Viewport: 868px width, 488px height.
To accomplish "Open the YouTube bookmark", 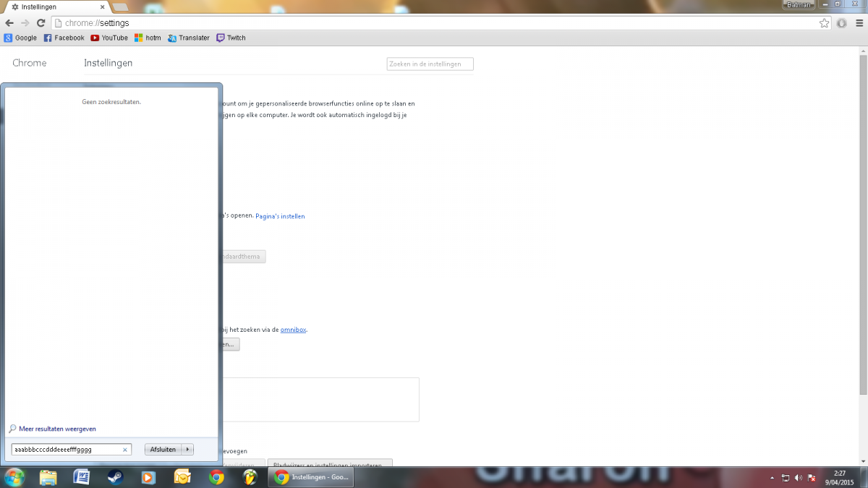I will pos(109,38).
